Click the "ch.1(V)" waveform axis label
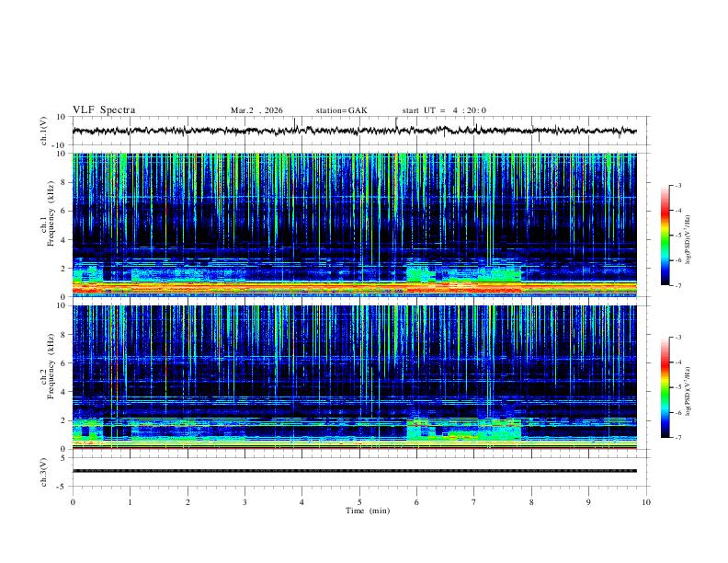 click(x=43, y=131)
